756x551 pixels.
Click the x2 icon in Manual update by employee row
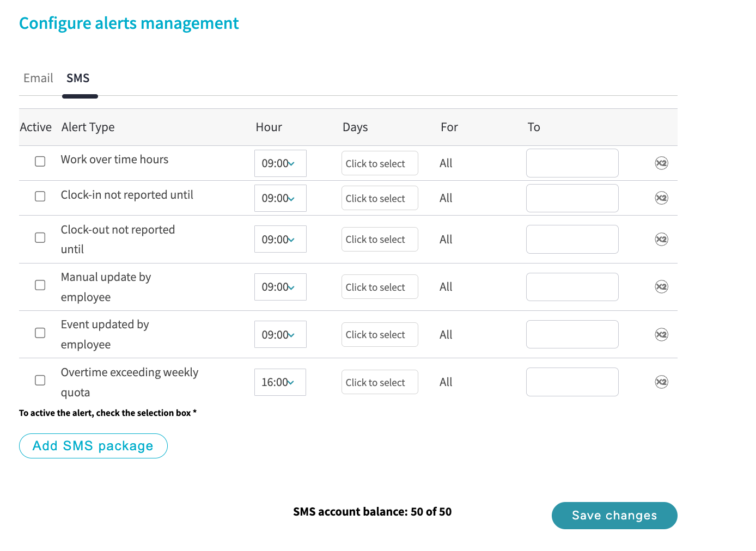(x=661, y=287)
